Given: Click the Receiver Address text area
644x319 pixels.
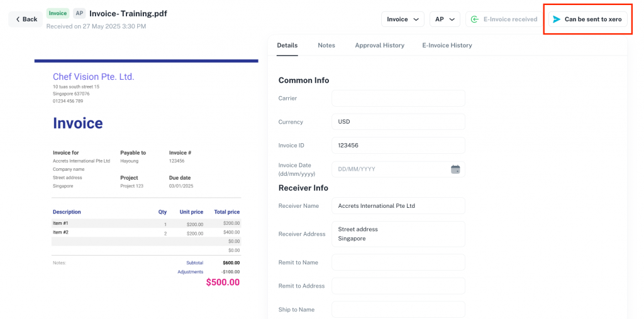Looking at the screenshot, I should coord(398,234).
